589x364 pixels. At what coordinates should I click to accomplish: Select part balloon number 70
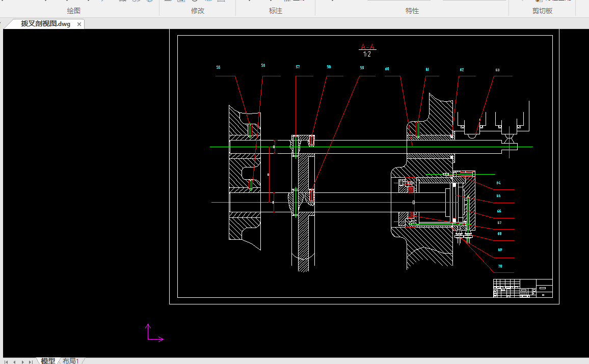coord(500,266)
